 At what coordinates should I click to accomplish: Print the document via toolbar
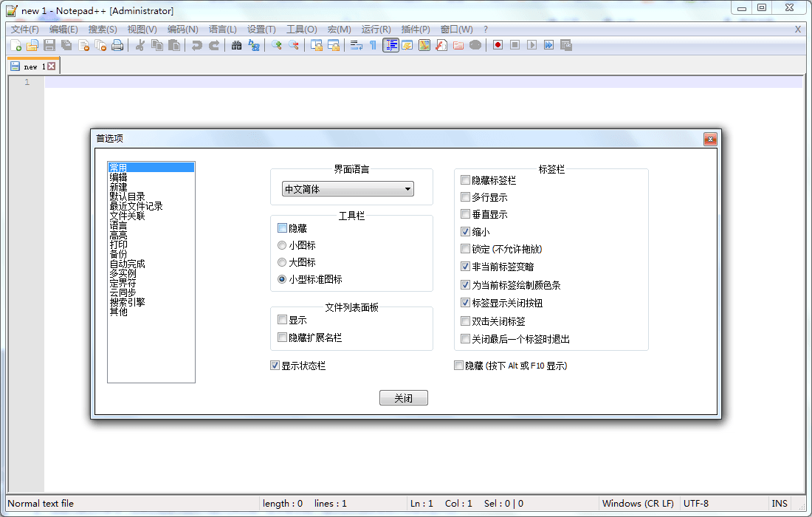[x=117, y=46]
